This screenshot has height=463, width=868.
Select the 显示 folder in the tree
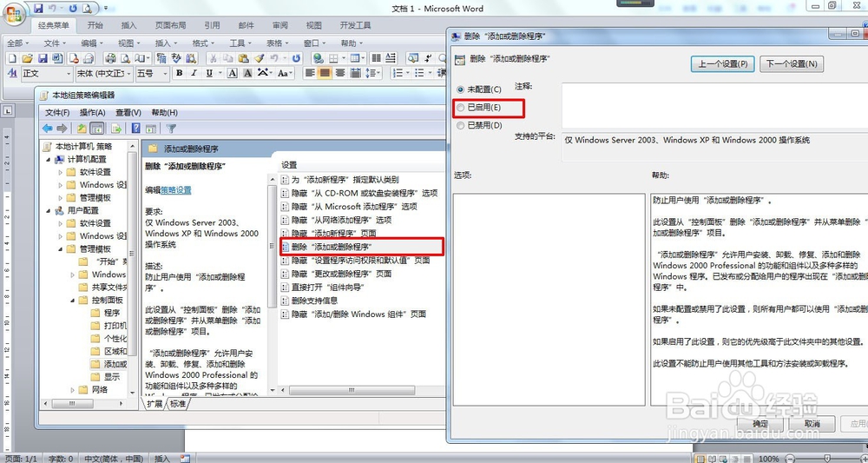pos(105,377)
